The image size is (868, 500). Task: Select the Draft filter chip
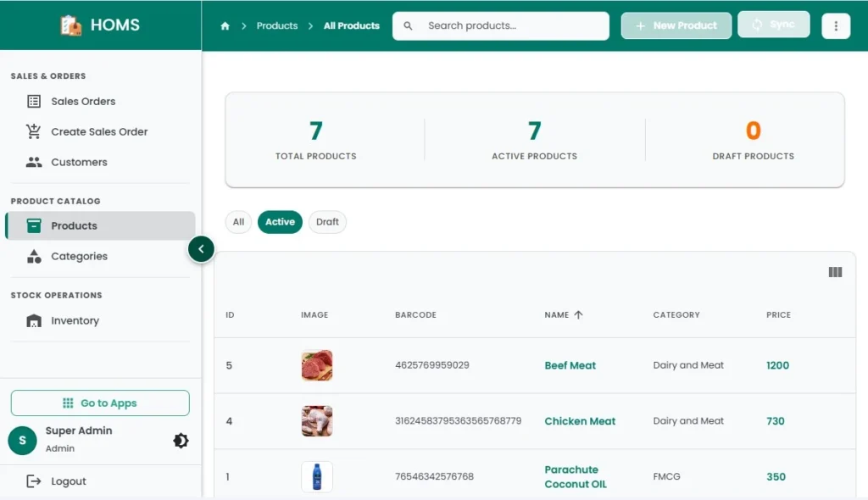pyautogui.click(x=327, y=222)
